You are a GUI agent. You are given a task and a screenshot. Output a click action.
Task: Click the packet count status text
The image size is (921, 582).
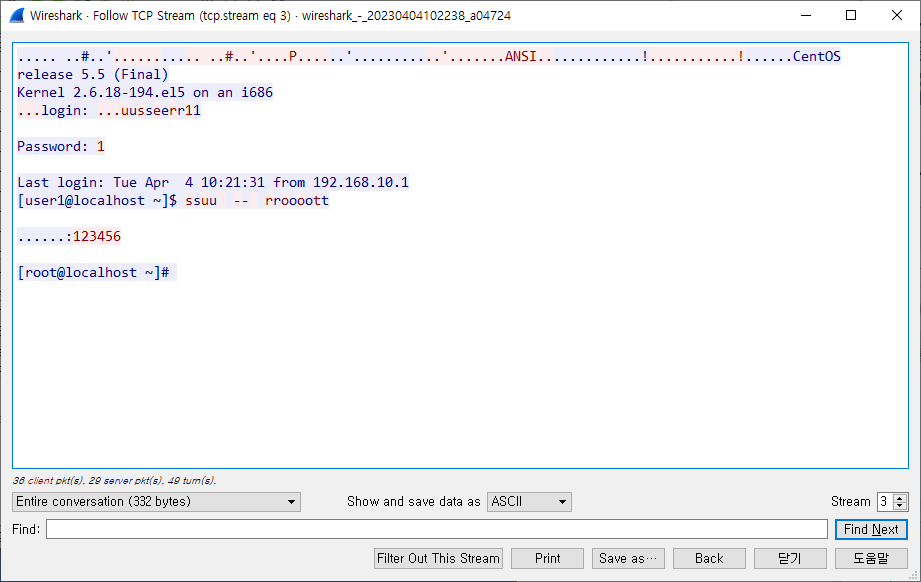[115, 480]
